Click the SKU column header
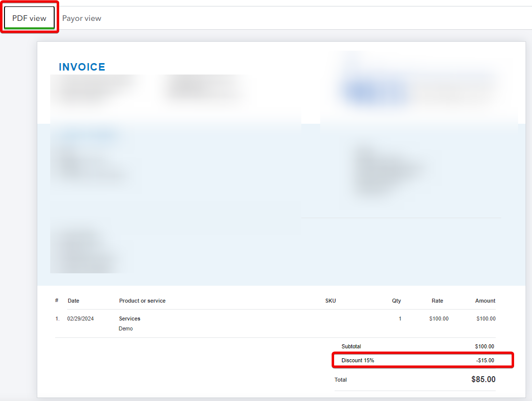Image resolution: width=532 pixels, height=401 pixels. [x=330, y=301]
